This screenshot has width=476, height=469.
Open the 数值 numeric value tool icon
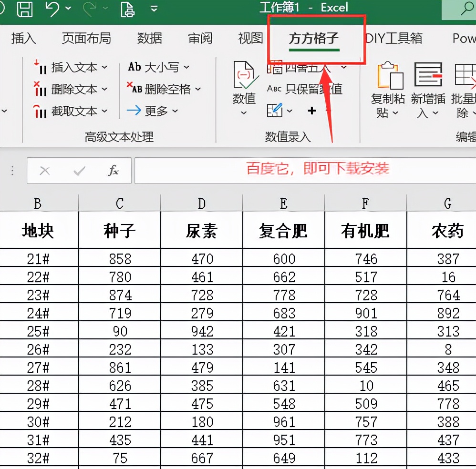(x=244, y=76)
